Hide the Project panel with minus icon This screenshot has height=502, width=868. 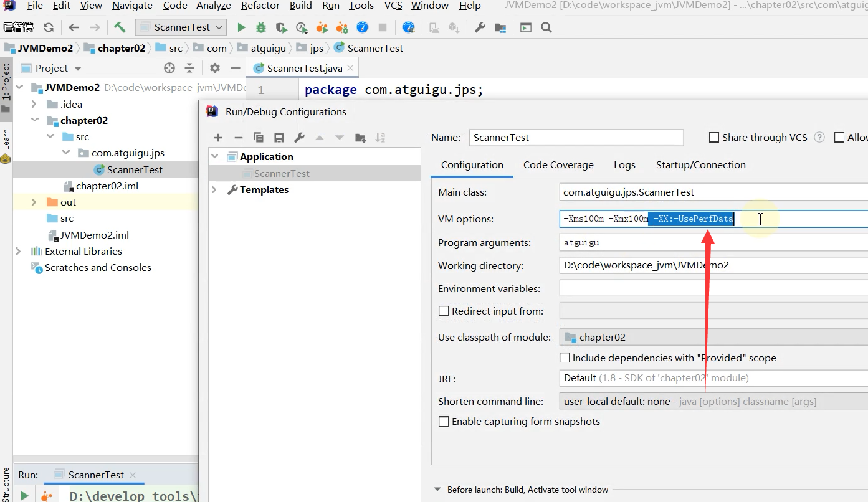point(235,68)
